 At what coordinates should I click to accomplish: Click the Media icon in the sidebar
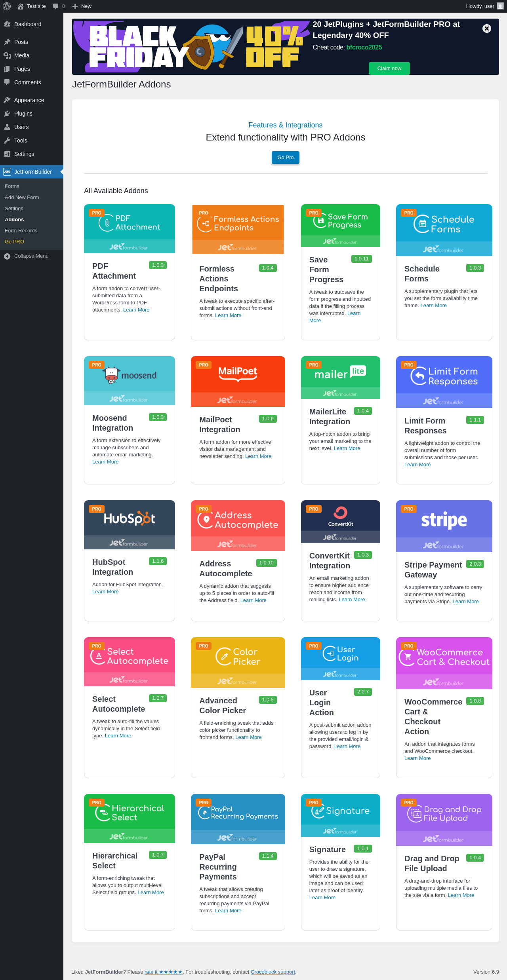coord(7,55)
